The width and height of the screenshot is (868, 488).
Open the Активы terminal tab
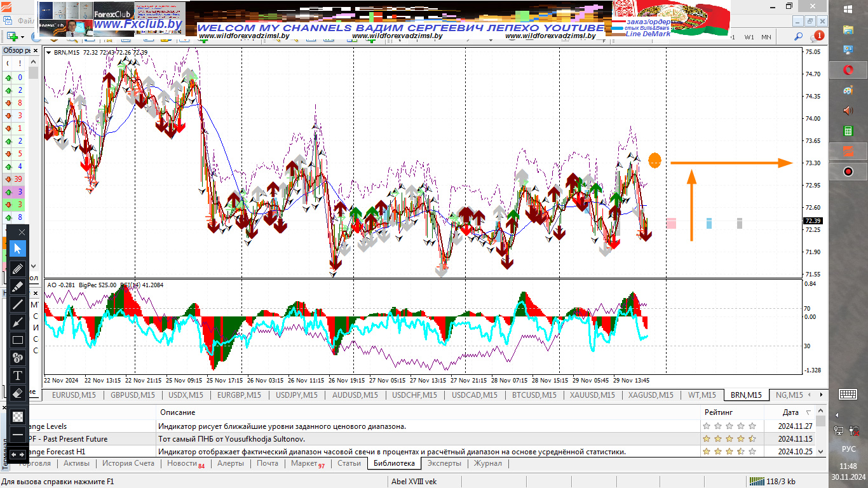click(x=76, y=463)
